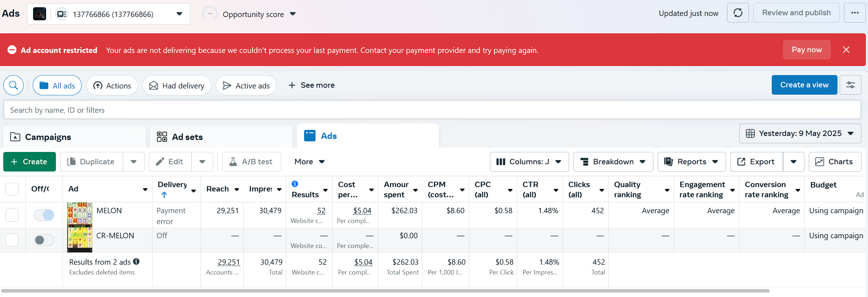Viewport: 868px width, 297px height.
Task: Click the search magnifier icon
Action: 13,85
